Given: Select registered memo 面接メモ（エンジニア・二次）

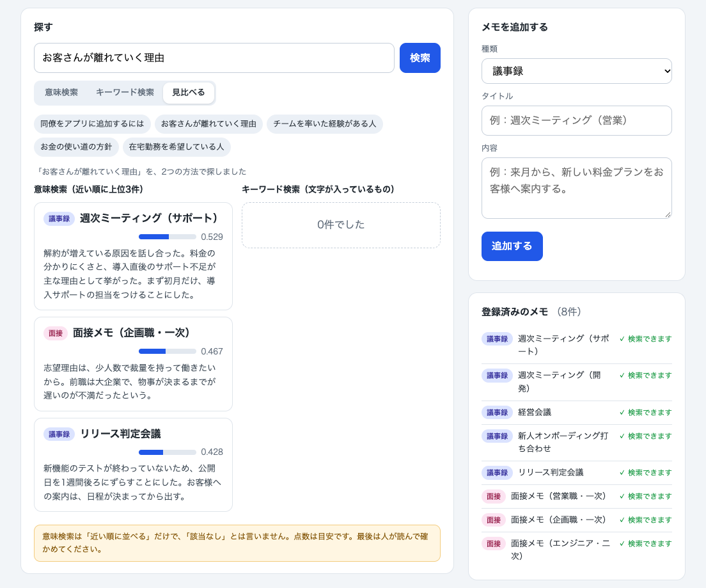Looking at the screenshot, I should click(576, 550).
